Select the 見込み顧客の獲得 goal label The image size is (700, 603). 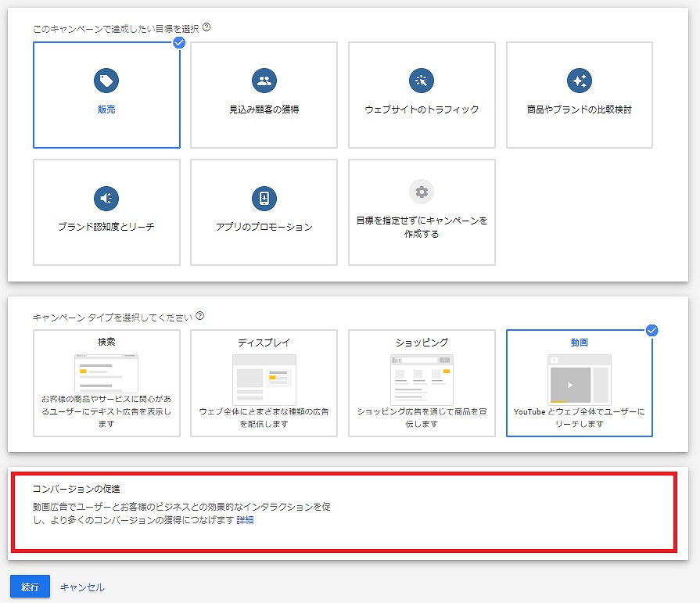tap(264, 109)
